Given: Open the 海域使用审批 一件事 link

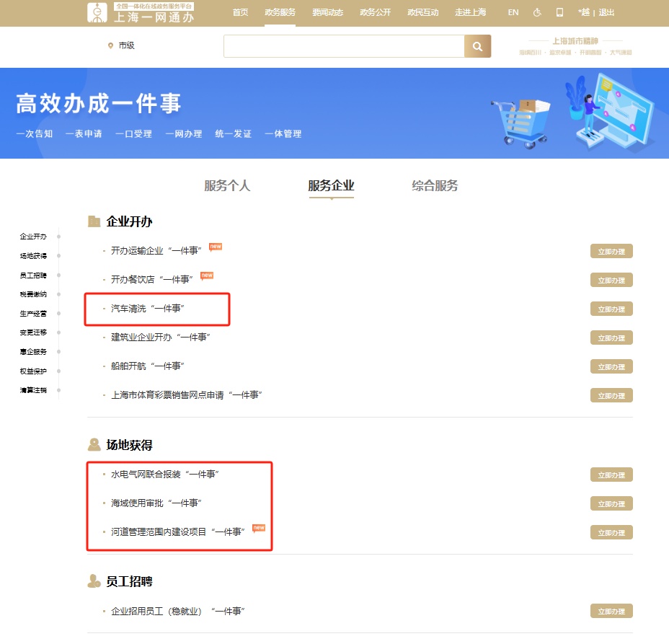Looking at the screenshot, I should (155, 503).
